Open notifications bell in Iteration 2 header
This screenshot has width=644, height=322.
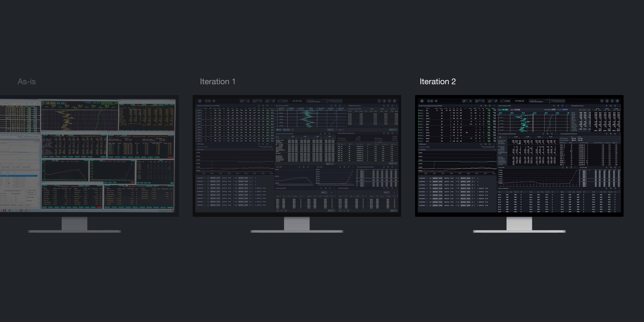607,101
